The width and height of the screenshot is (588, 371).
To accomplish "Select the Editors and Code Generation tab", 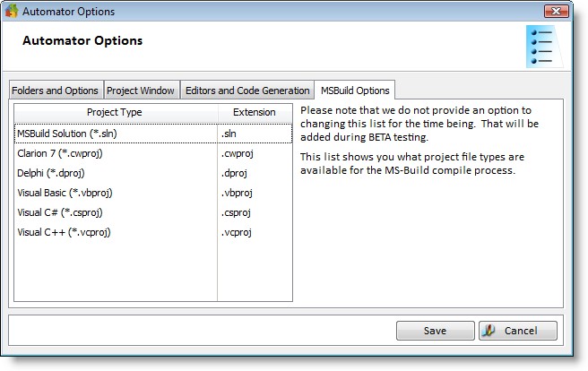I will (x=247, y=91).
